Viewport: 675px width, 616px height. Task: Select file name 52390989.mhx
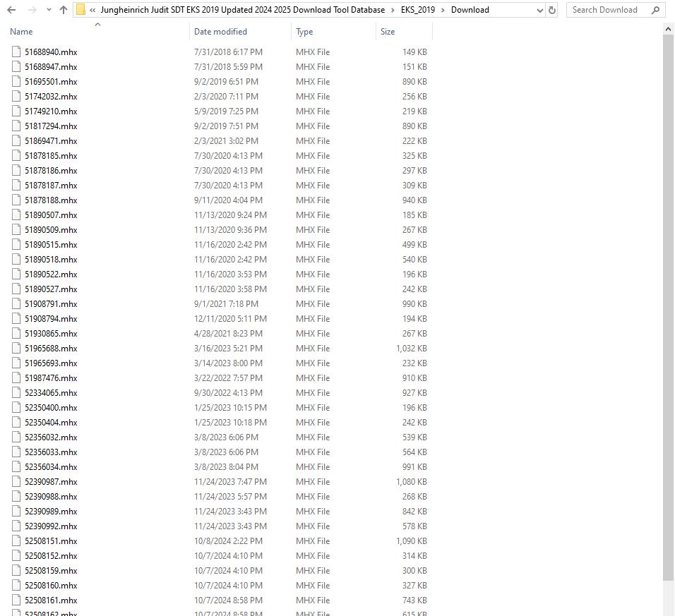[51, 511]
